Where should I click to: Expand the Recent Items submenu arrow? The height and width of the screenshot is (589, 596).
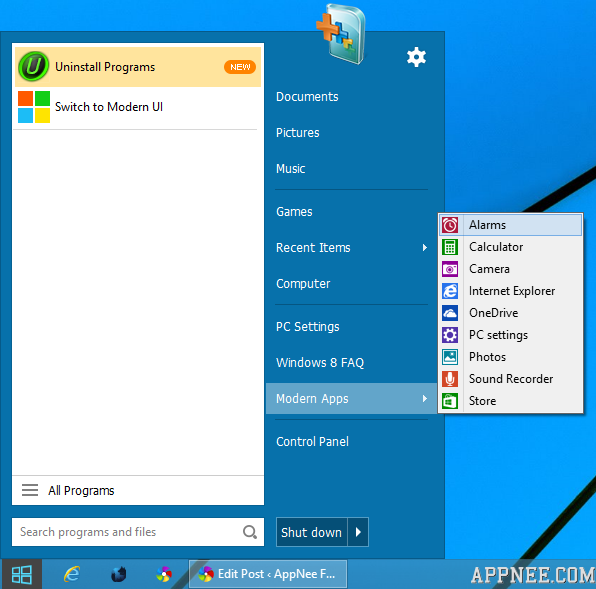pyautogui.click(x=425, y=248)
